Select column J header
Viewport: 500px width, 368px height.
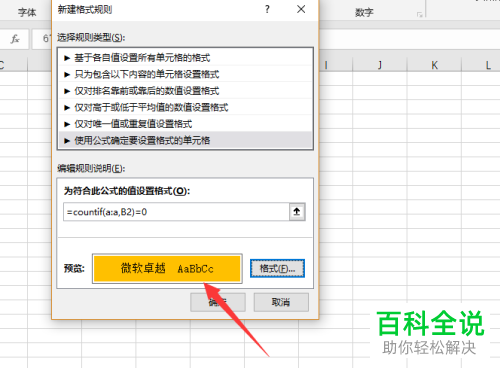coord(379,65)
